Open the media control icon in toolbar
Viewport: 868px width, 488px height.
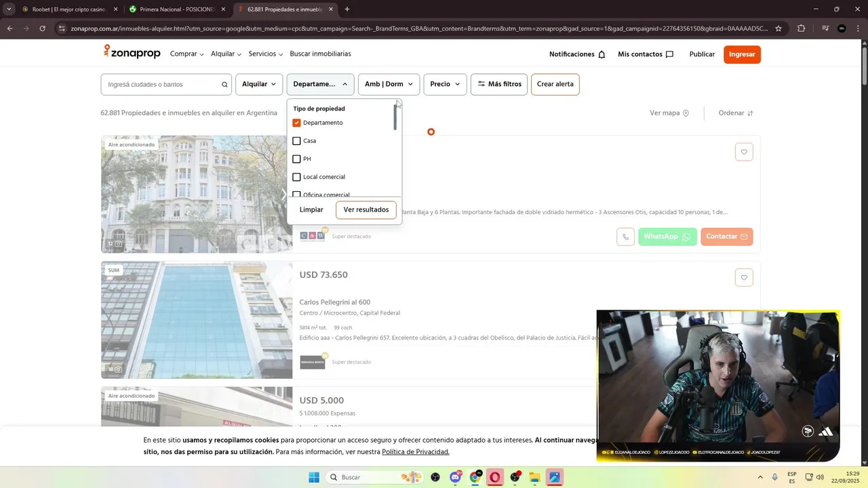click(825, 28)
